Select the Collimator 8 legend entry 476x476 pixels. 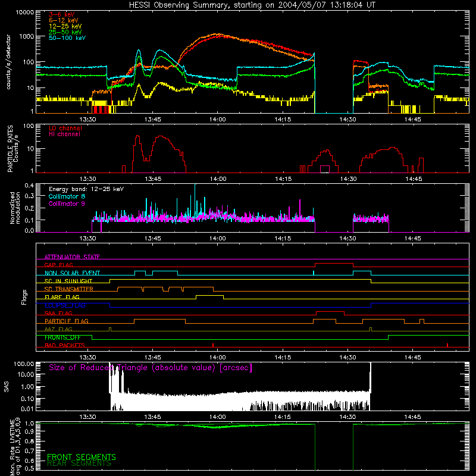[x=67, y=196]
